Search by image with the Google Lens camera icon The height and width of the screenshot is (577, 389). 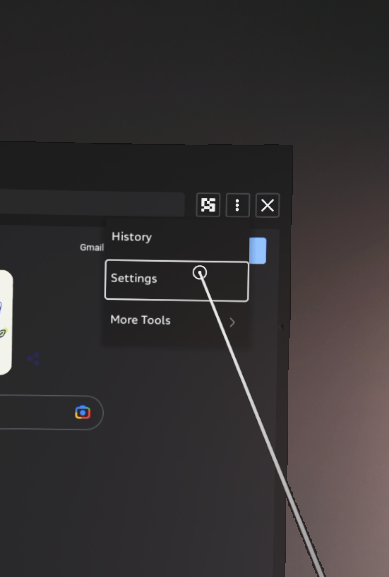pyautogui.click(x=83, y=413)
